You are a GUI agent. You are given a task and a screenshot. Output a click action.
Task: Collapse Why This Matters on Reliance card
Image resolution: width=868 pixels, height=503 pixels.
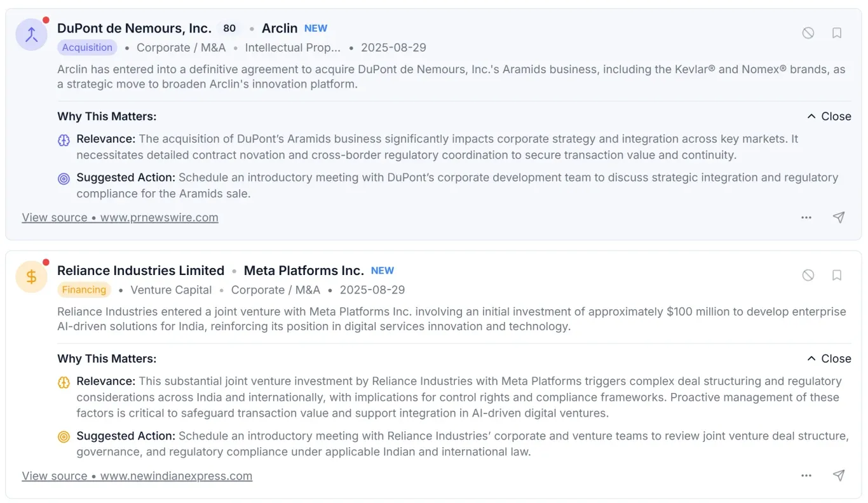[829, 359]
